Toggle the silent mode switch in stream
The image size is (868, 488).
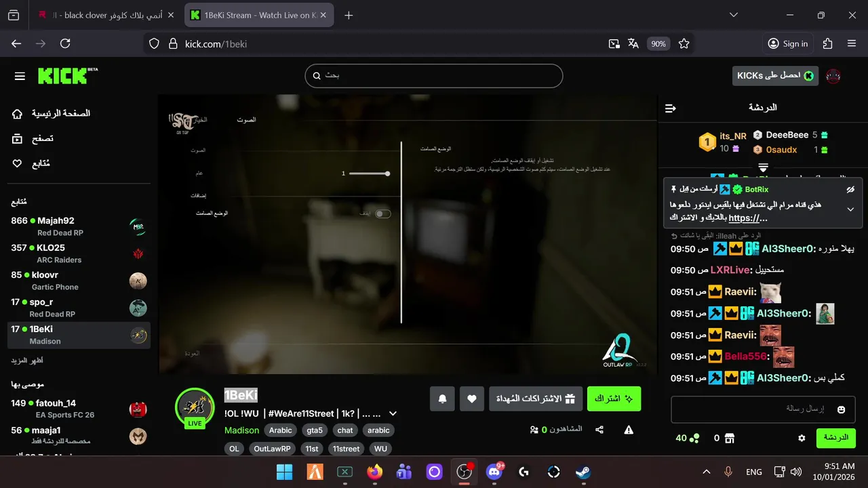383,213
